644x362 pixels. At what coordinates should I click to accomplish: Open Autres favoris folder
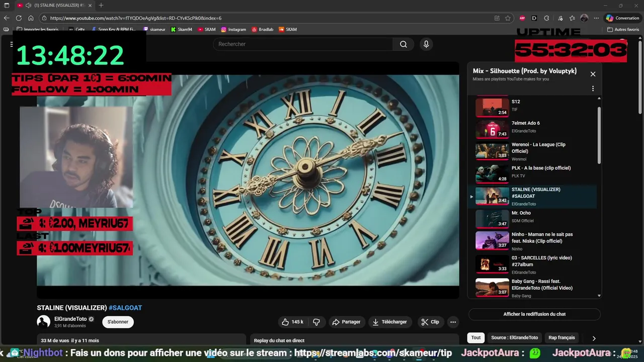(623, 30)
